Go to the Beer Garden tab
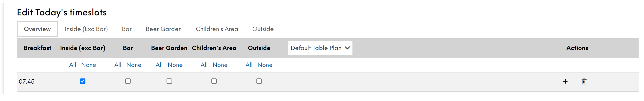644x101 pixels. [x=164, y=29]
